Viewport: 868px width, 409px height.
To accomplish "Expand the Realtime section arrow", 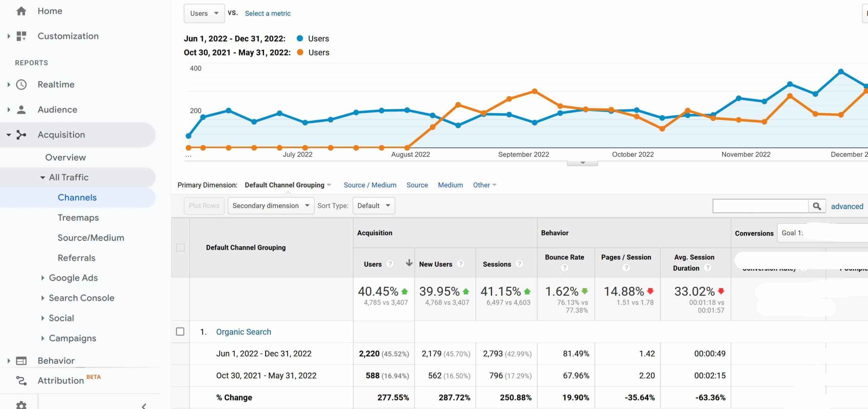I will [9, 84].
